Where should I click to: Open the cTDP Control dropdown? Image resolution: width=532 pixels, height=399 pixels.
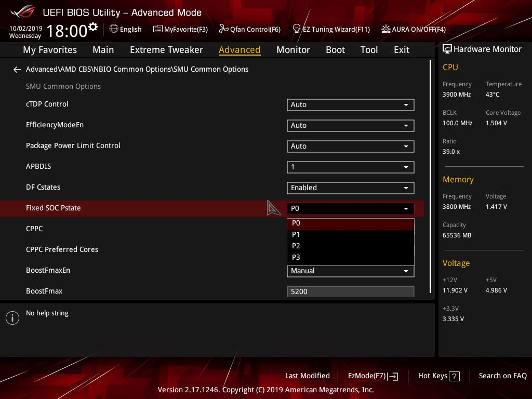351,105
